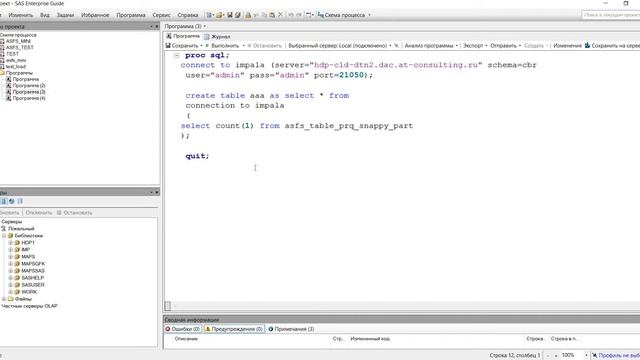This screenshot has height=360, width=640.
Task: Click Сохранить на сервере button
Action: (612, 46)
